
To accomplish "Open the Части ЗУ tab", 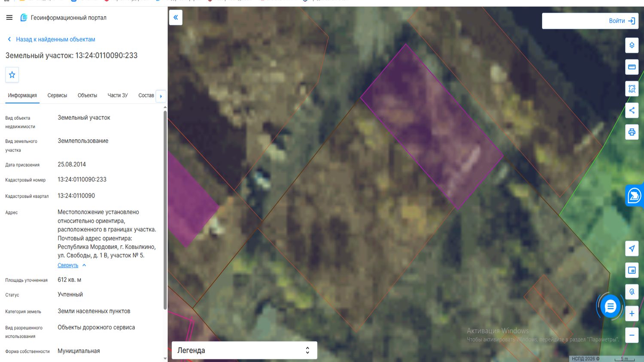I will pyautogui.click(x=118, y=96).
